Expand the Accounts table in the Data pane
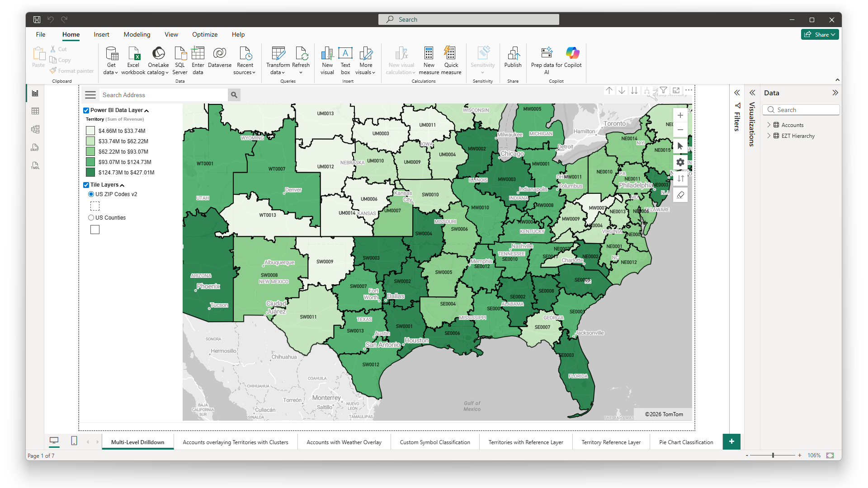 pos(769,125)
